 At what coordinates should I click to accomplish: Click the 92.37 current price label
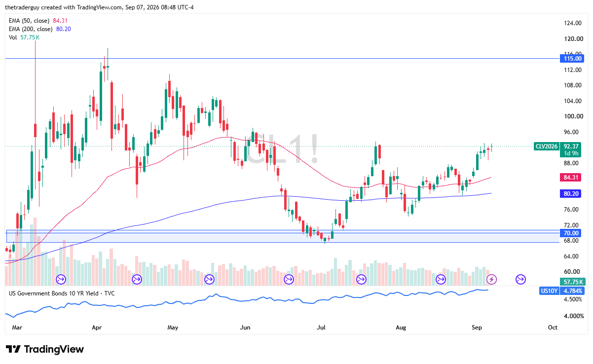571,146
